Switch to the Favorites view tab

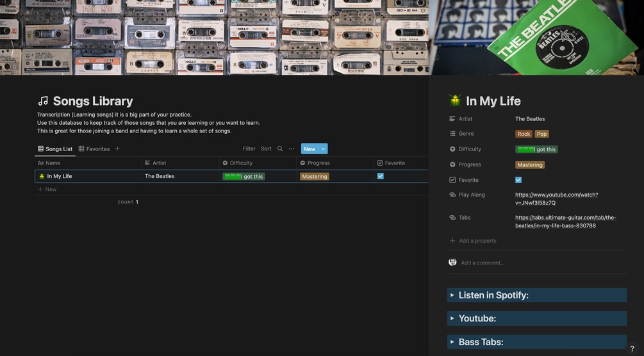(94, 149)
